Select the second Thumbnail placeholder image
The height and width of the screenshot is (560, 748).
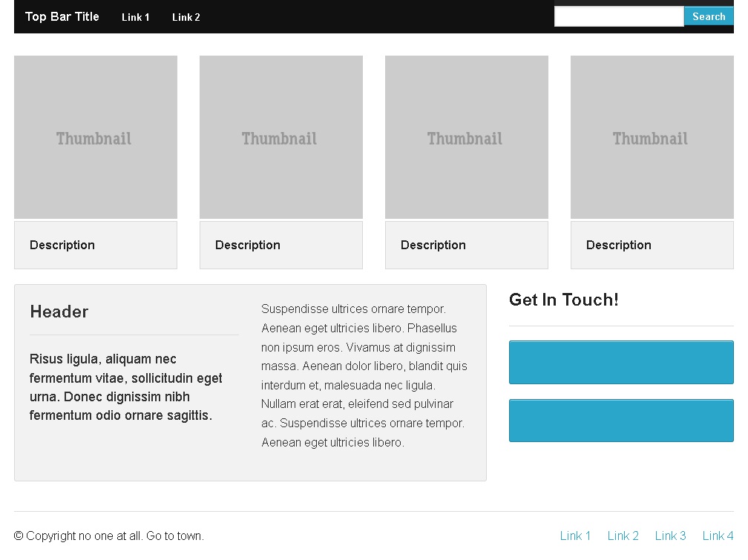(280, 137)
